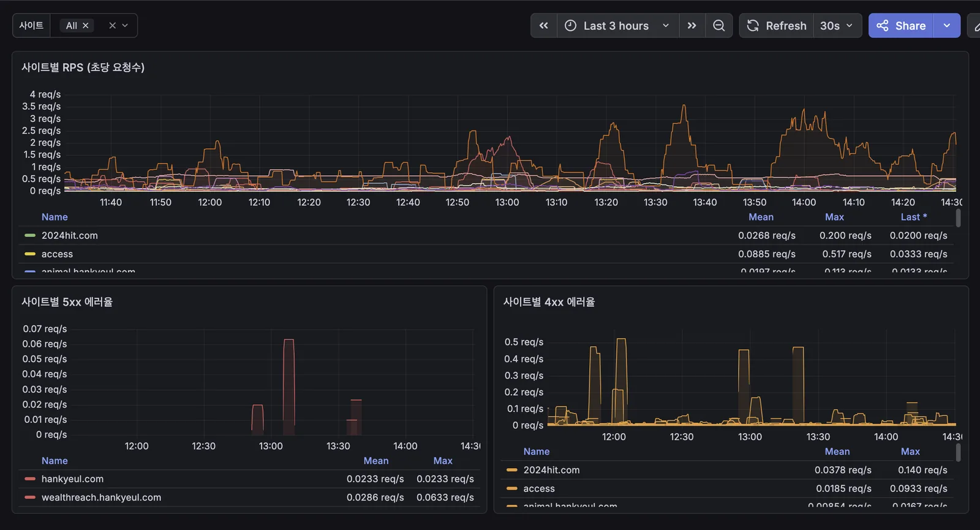Sort RPS legend by Last *
Image resolution: width=980 pixels, height=530 pixels.
click(914, 217)
